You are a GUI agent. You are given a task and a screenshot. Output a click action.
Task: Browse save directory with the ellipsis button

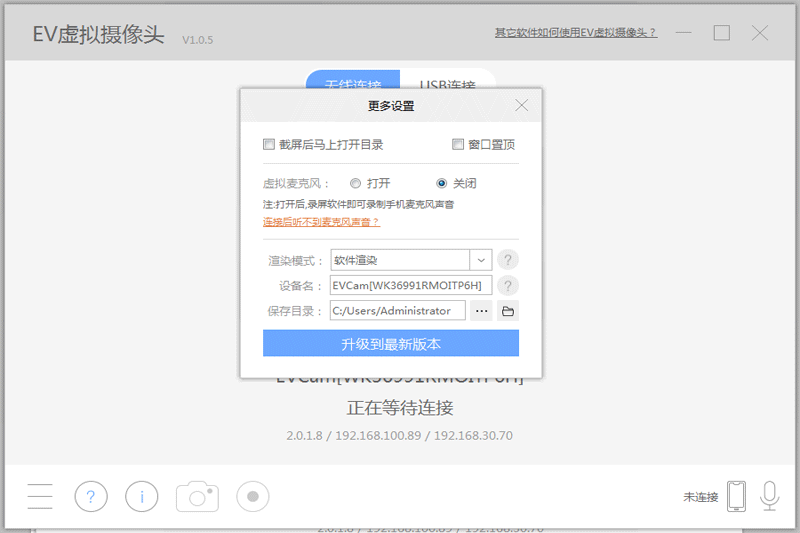[x=481, y=311]
